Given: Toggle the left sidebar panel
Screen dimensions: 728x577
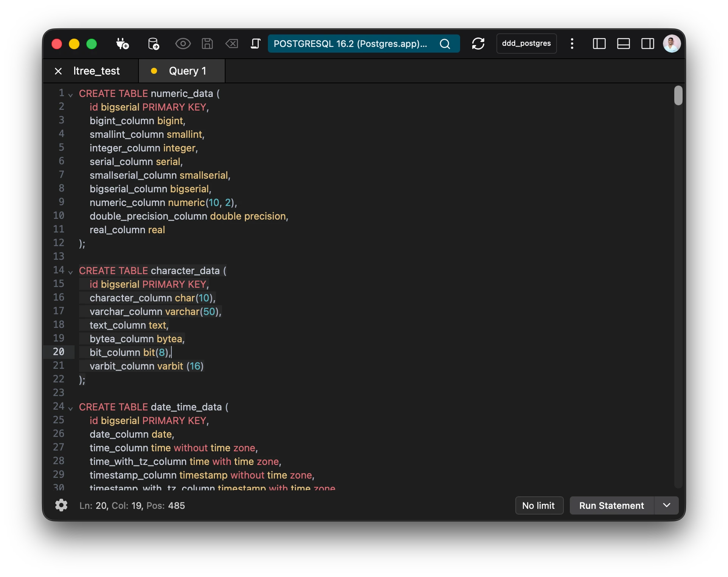Looking at the screenshot, I should tap(599, 44).
